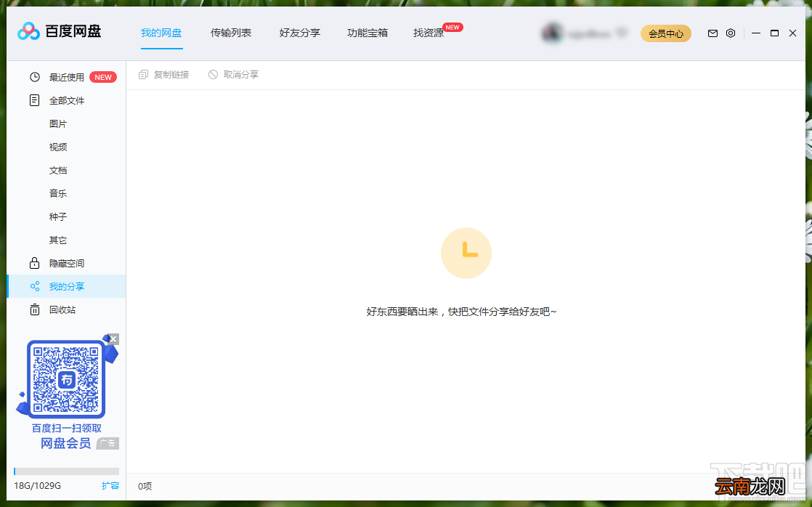Open 隐藏空间 in the sidebar

[66, 263]
